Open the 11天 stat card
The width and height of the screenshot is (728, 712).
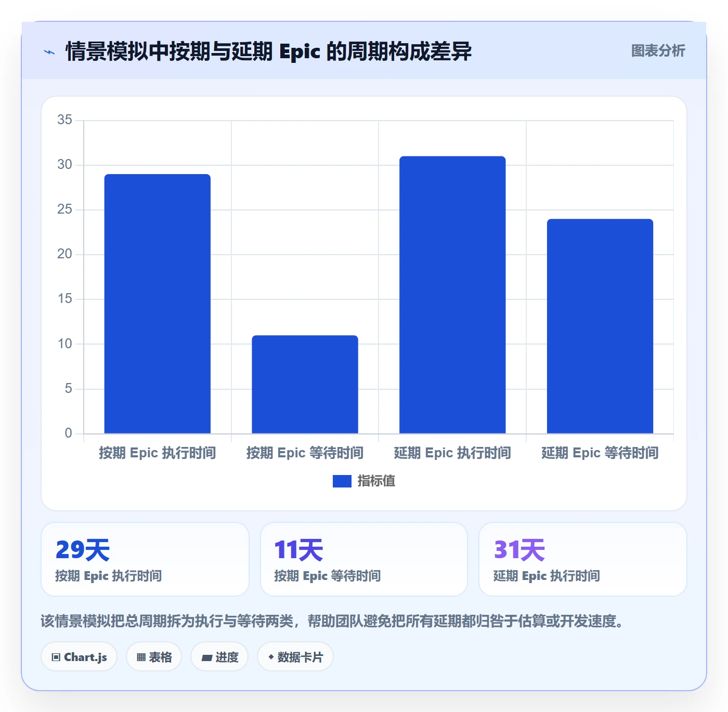point(364,559)
